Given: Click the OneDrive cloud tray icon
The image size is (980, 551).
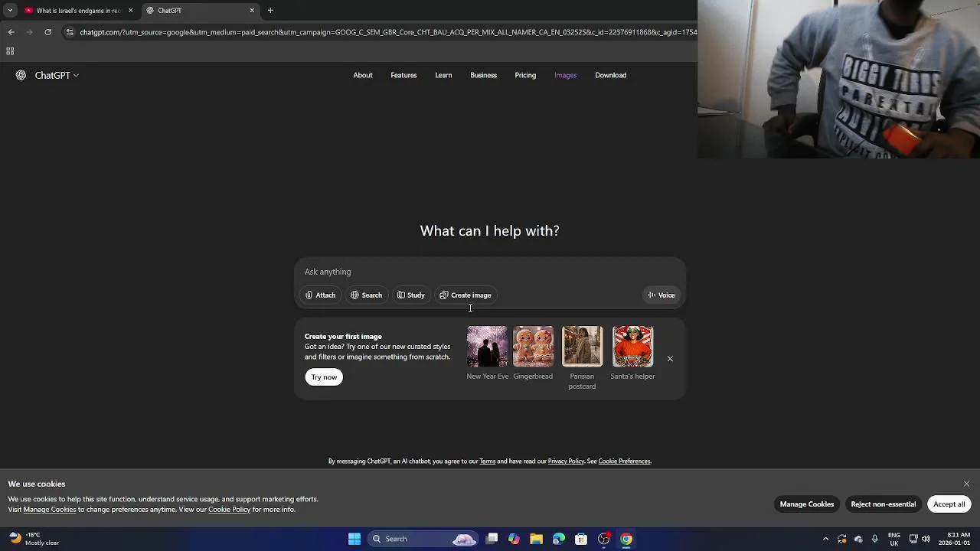Looking at the screenshot, I should tap(858, 539).
